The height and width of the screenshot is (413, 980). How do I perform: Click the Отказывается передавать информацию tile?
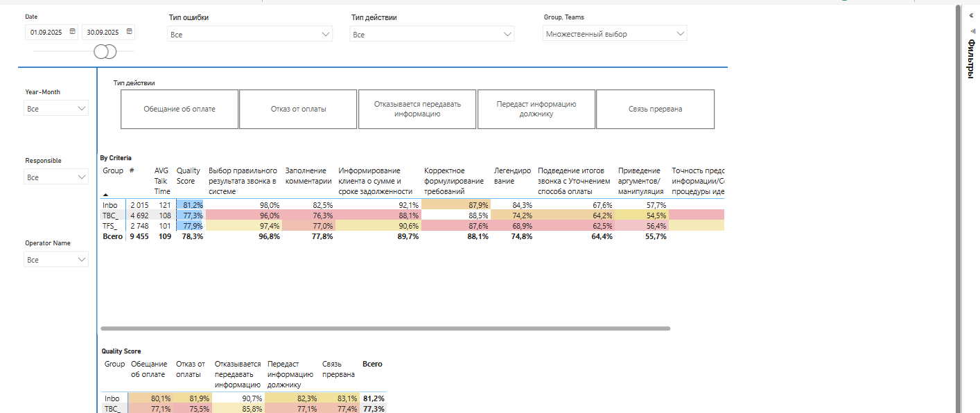(x=417, y=109)
